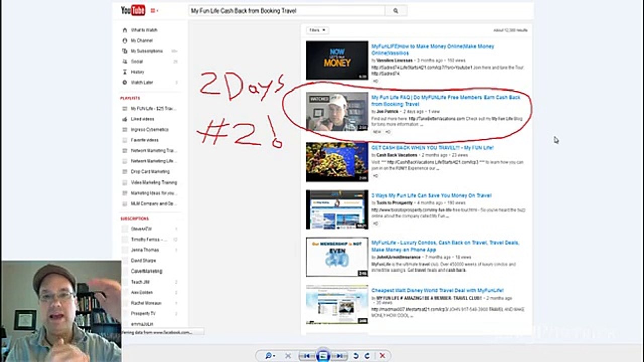Click the zoom magnifier in the viewer toolbar

[x=270, y=356]
